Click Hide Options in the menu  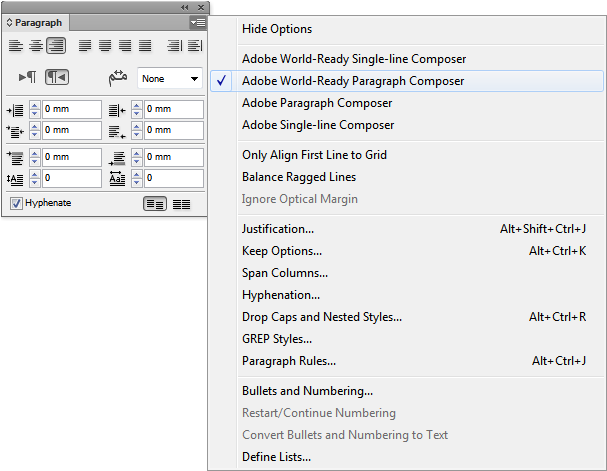(x=276, y=29)
